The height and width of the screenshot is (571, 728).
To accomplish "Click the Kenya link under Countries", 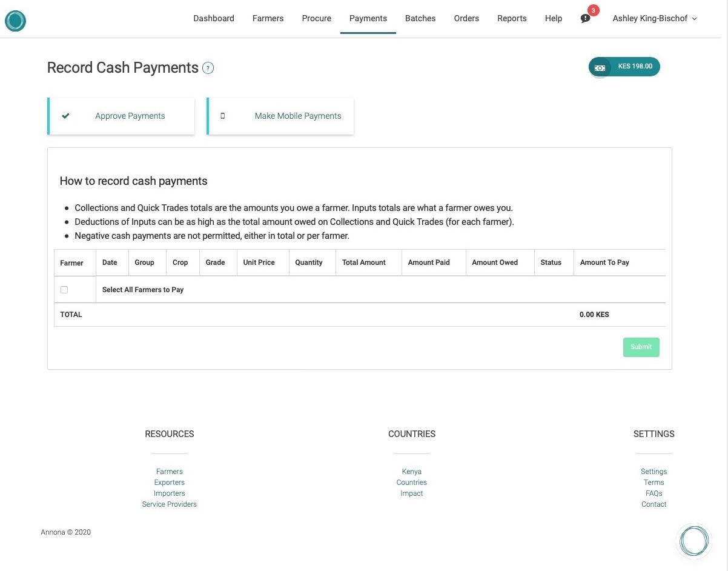I will click(x=411, y=472).
